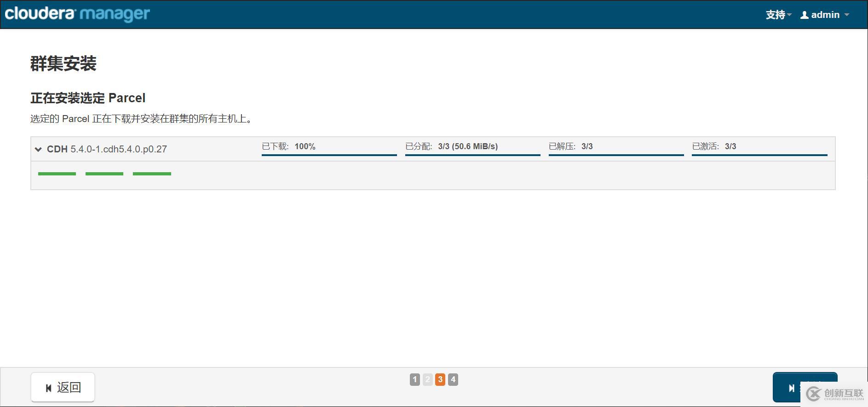Viewport: 868px width, 407px height.
Task: Click the Parcel download description sentence
Action: point(142,119)
